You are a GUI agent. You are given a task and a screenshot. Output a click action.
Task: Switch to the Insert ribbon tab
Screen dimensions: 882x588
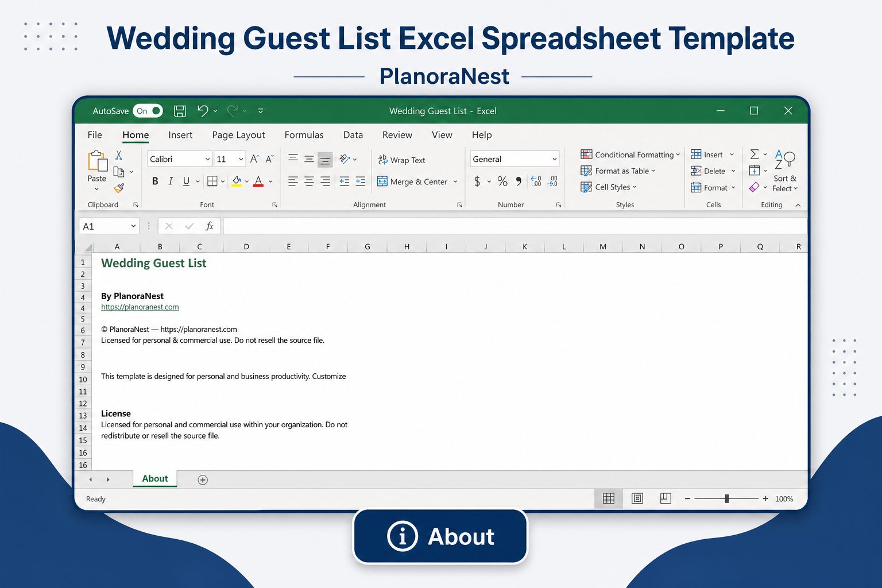(180, 135)
